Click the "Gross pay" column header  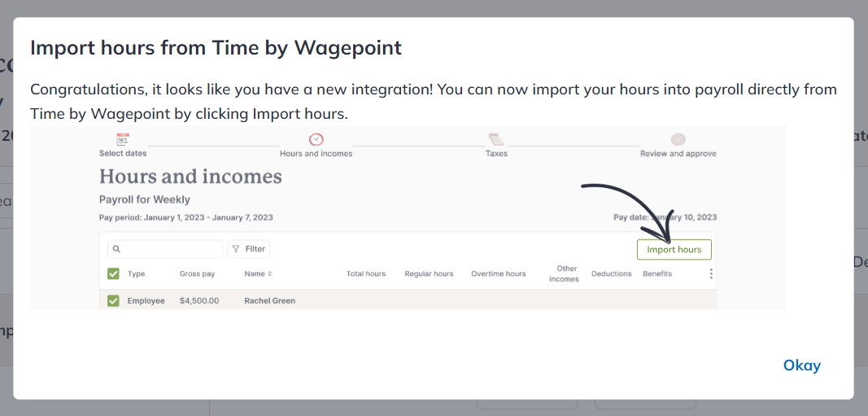point(197,274)
